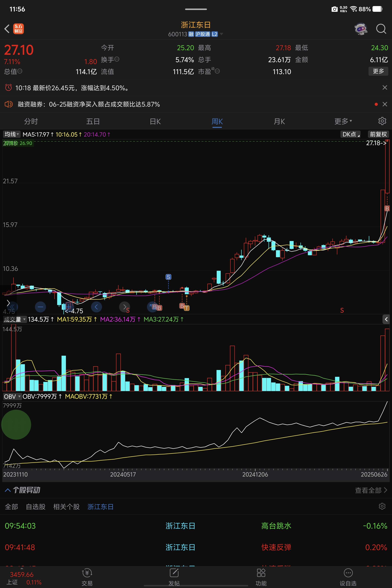Tap the B buy marker near latest candle

387,208
